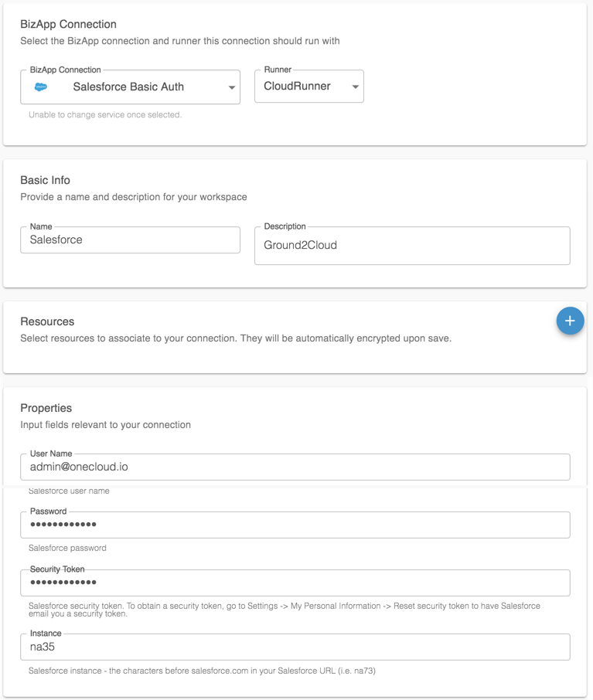
Task: Focus the Name field containing Salesforce
Action: pos(130,240)
